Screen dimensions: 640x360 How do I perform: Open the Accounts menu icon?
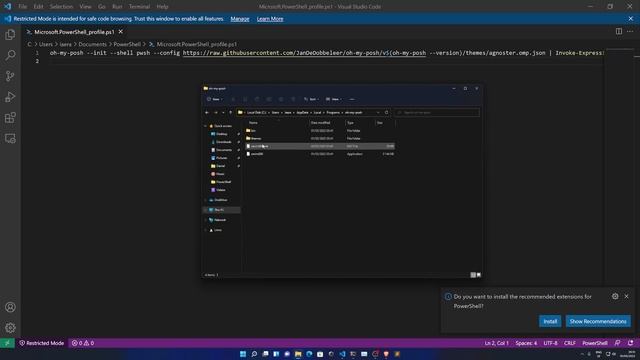click(10, 307)
